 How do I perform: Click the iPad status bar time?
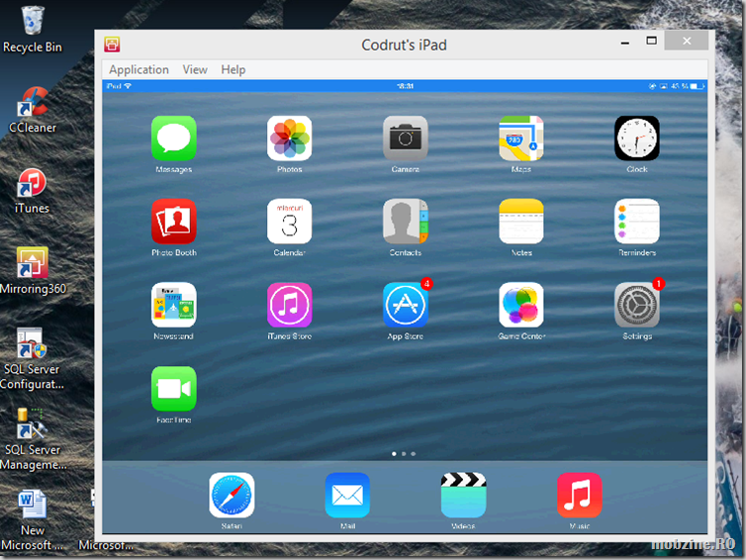(x=405, y=86)
